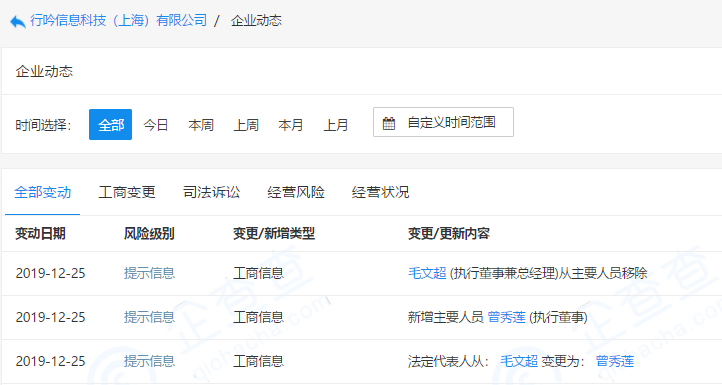Open 毛文超 link in 法定代表人 row
This screenshot has width=722, height=385.
[x=519, y=361]
